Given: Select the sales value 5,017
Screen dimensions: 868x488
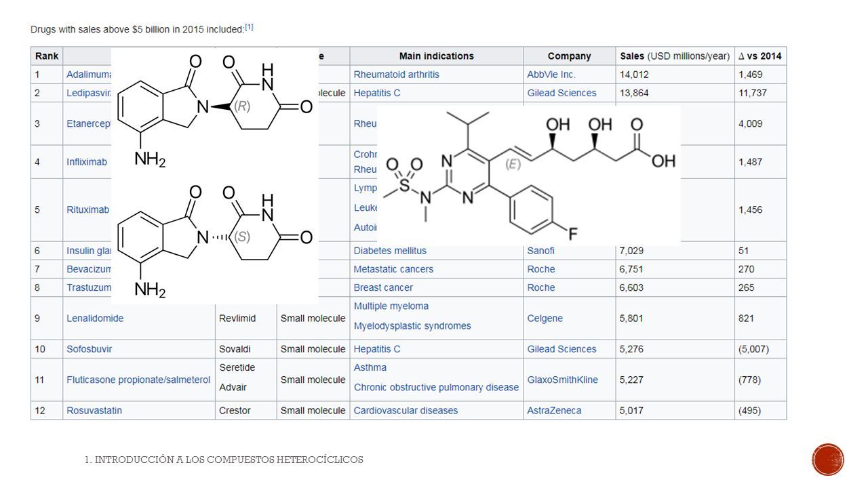Looking at the screenshot, I should (632, 411).
